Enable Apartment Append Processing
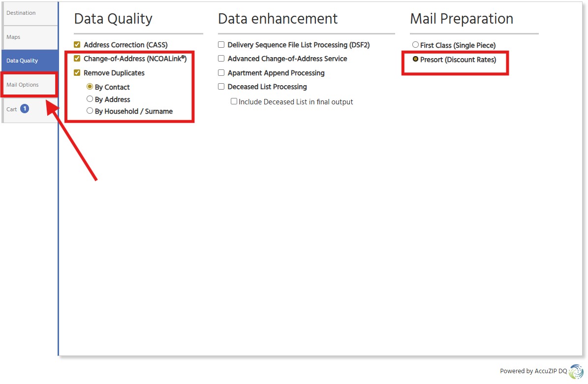This screenshot has width=588, height=384. (221, 73)
